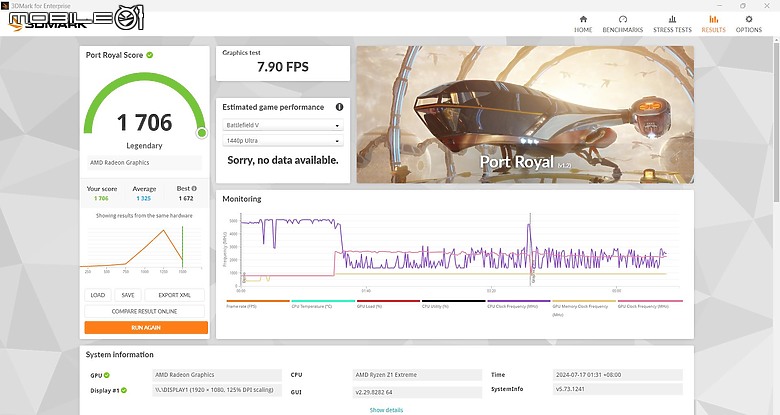Click the estimated game performance info icon
Screen dimensions: 780x415
tap(339, 106)
